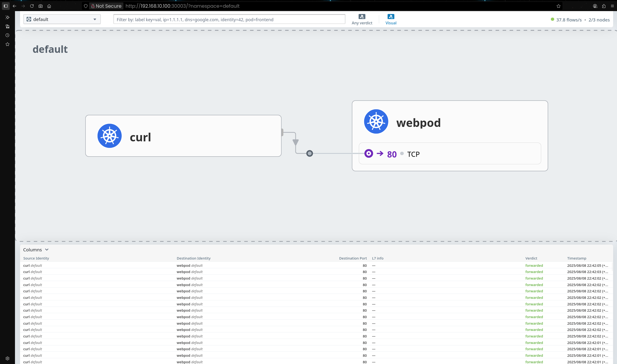Click the curl Kubernetes wheel icon
This screenshot has height=364, width=617.
[x=109, y=136]
